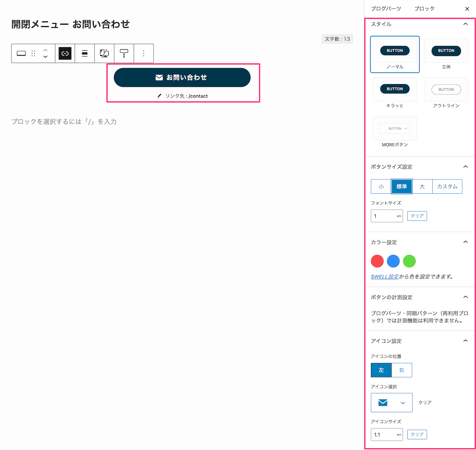
Task: Switch to the ブロック tab
Action: (424, 9)
